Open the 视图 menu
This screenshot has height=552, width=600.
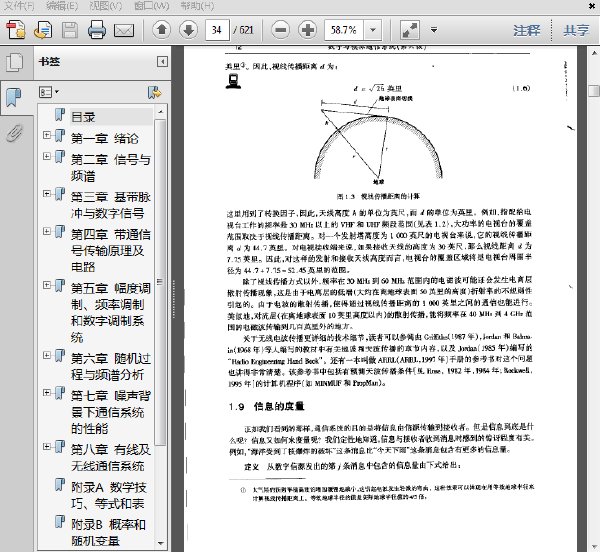pyautogui.click(x=105, y=6)
